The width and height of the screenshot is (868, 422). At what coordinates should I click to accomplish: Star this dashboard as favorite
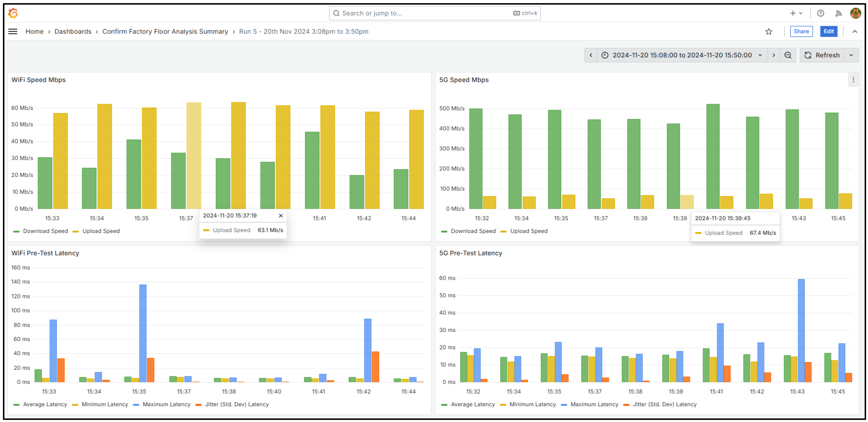coord(769,31)
